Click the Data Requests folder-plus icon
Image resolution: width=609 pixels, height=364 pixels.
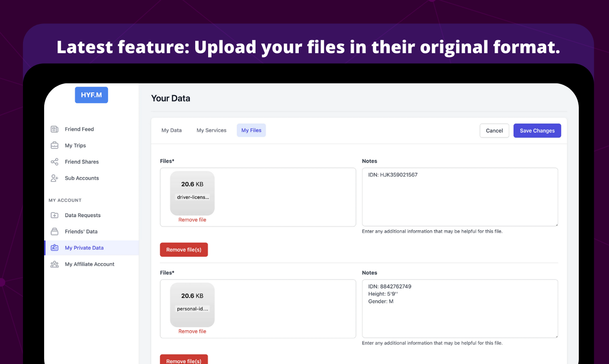point(55,216)
